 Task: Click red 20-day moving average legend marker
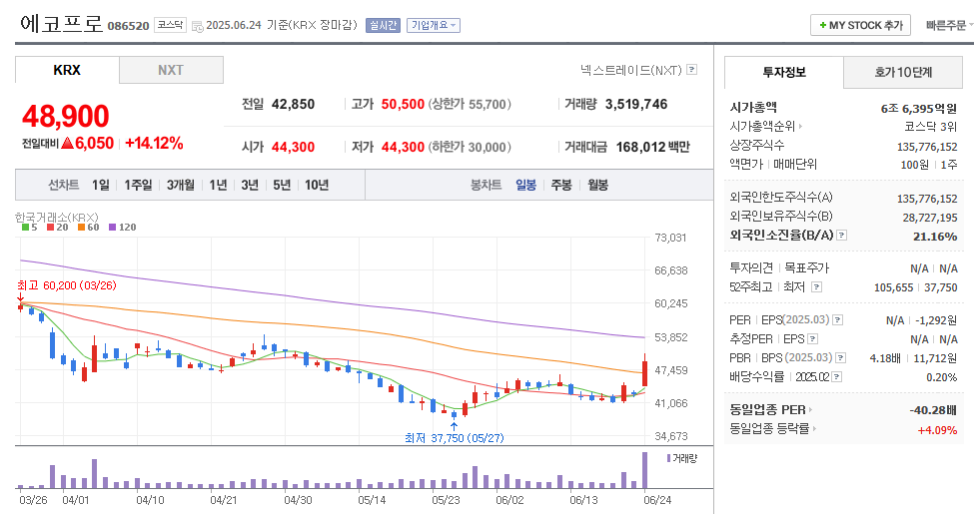click(50, 228)
